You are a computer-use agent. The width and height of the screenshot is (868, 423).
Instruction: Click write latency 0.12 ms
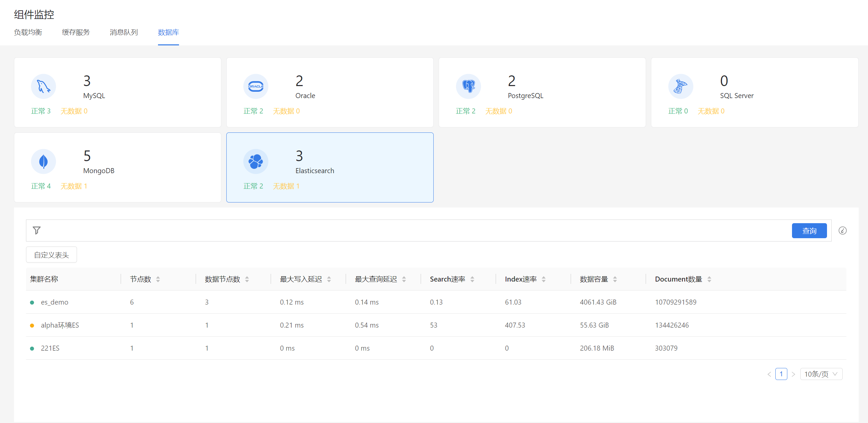pos(291,302)
